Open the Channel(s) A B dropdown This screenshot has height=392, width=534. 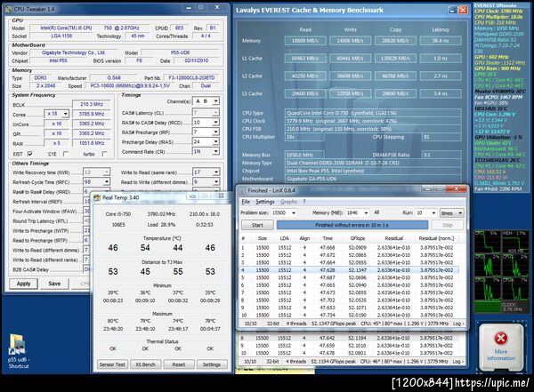click(215, 101)
